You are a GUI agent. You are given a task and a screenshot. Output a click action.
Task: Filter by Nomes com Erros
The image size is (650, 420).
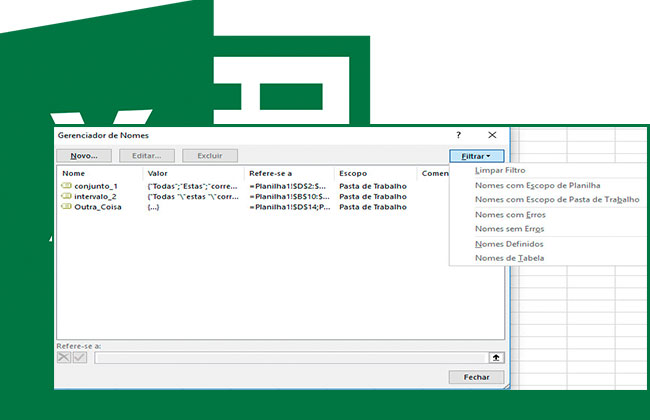(x=510, y=215)
